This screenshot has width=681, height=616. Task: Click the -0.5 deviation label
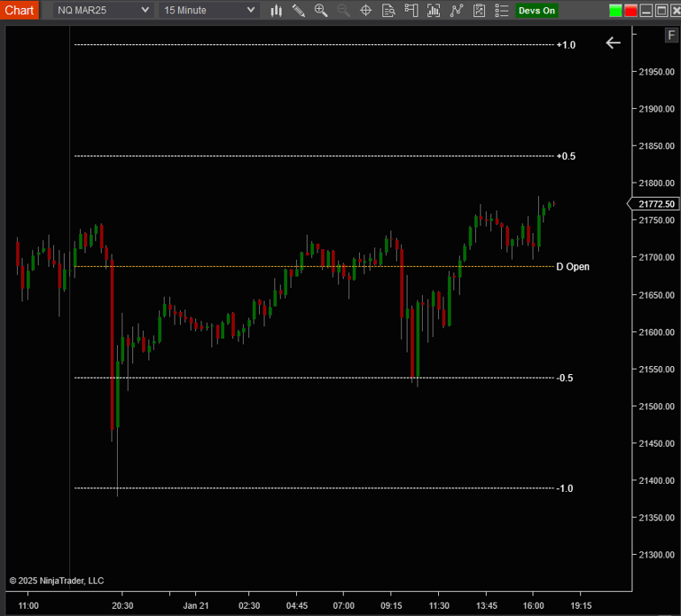click(x=565, y=378)
